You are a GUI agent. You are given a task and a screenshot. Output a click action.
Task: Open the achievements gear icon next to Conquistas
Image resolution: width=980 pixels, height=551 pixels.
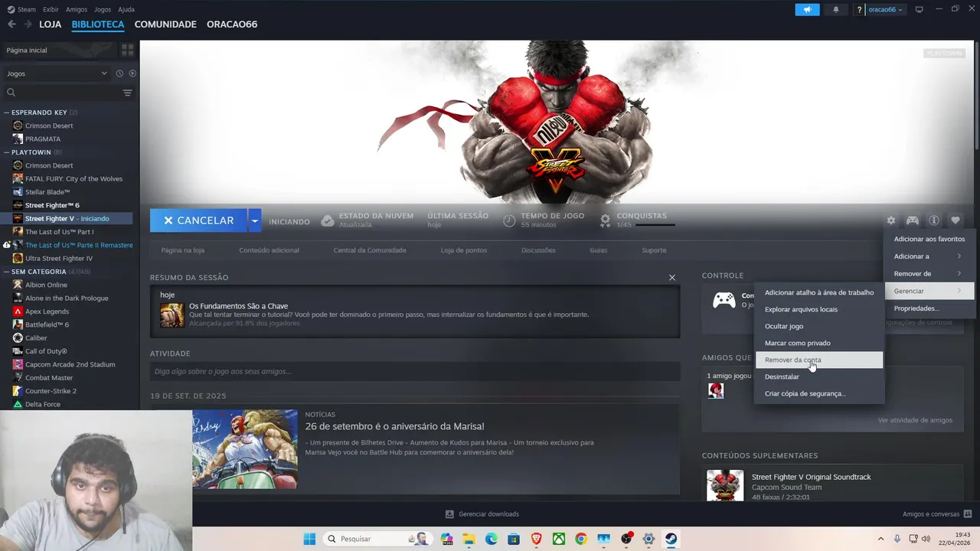pos(605,220)
